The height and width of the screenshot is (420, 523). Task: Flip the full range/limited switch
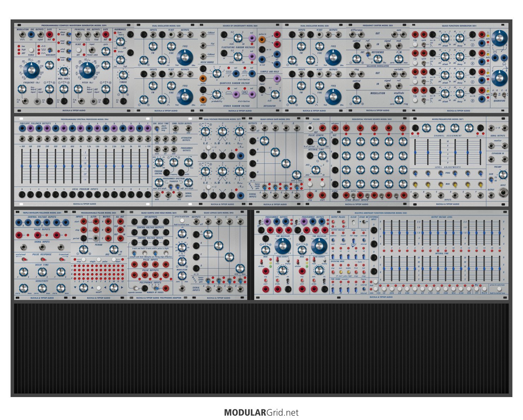(x=353, y=241)
